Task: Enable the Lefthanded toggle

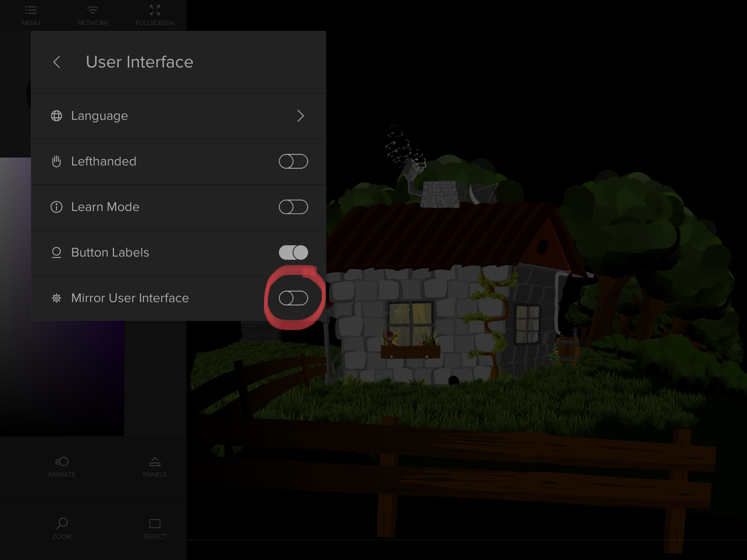Action: (293, 161)
